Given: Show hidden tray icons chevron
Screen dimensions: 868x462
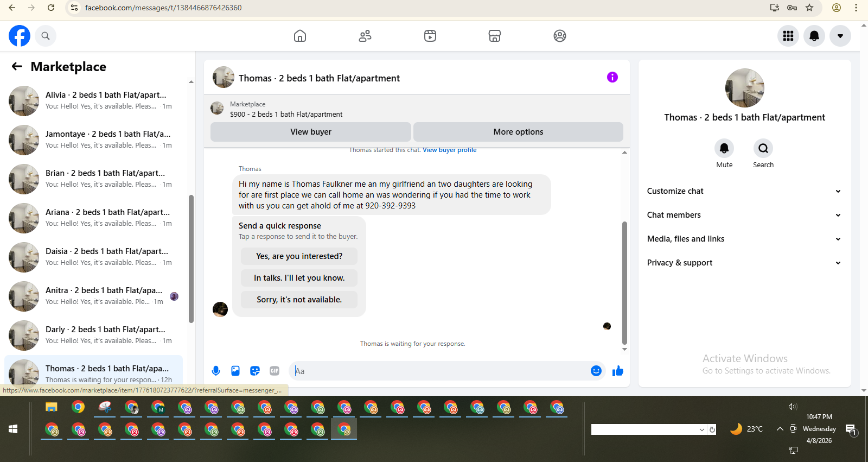Looking at the screenshot, I should coord(780,429).
